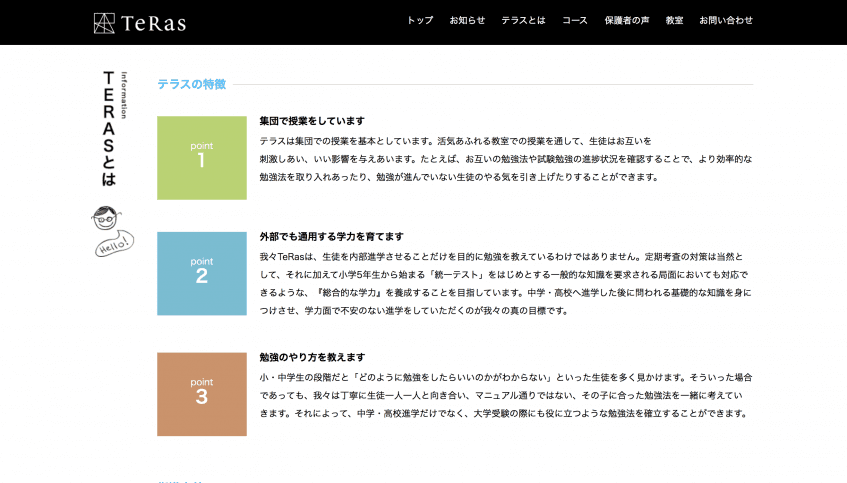Click the green point 1 box

(202, 158)
